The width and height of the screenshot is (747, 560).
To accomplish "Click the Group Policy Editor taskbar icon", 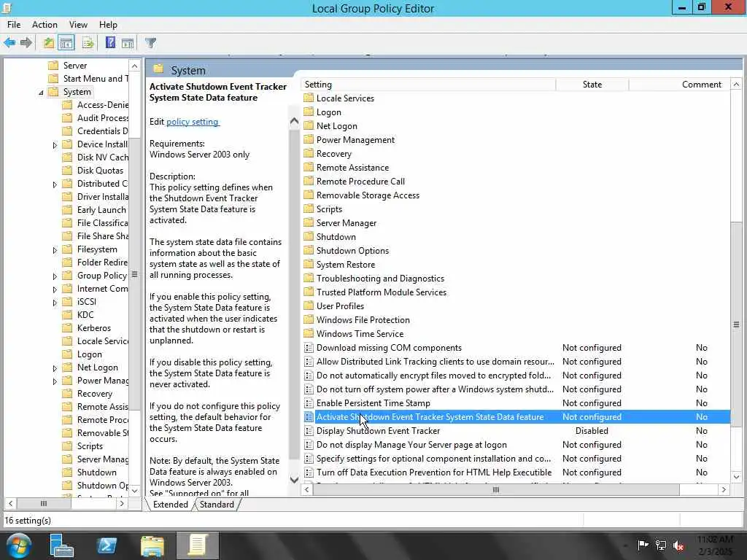I will (x=198, y=545).
